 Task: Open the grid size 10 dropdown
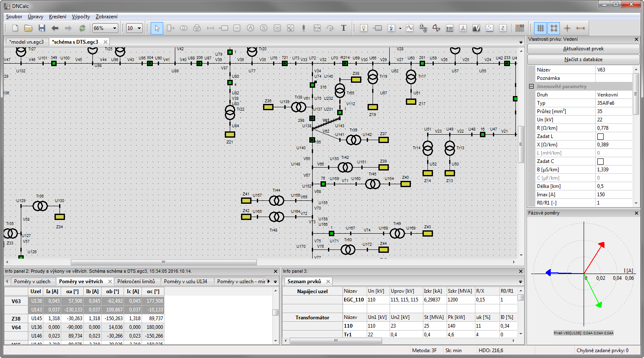[x=139, y=28]
